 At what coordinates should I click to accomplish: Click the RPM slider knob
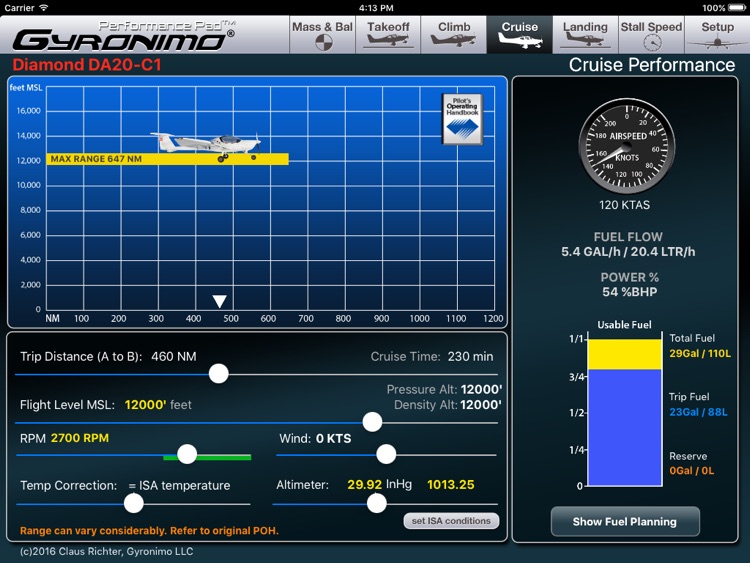[187, 454]
